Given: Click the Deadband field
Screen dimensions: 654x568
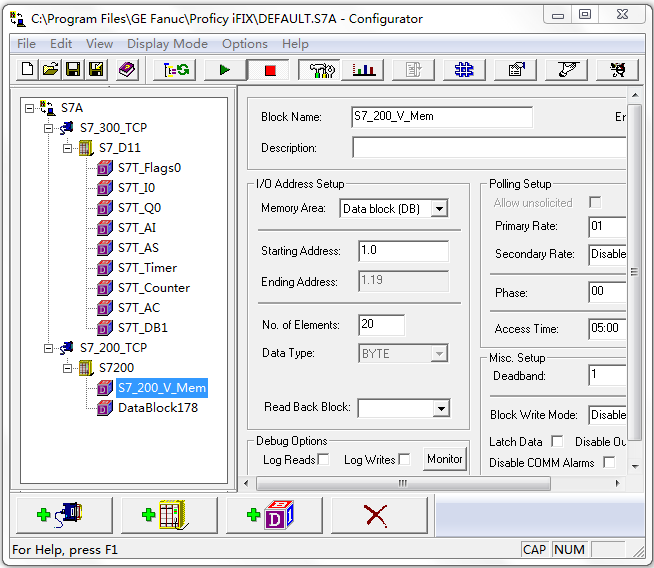Looking at the screenshot, I should click(607, 375).
